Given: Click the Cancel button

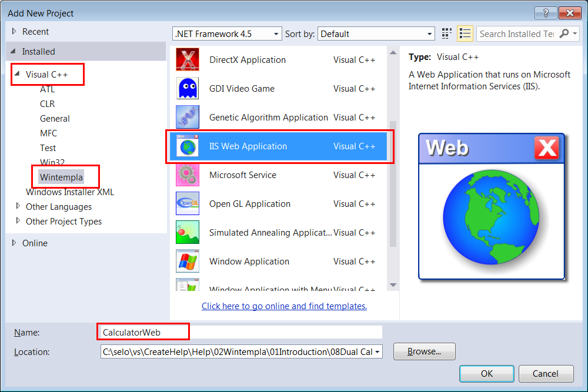Looking at the screenshot, I should point(546,374).
